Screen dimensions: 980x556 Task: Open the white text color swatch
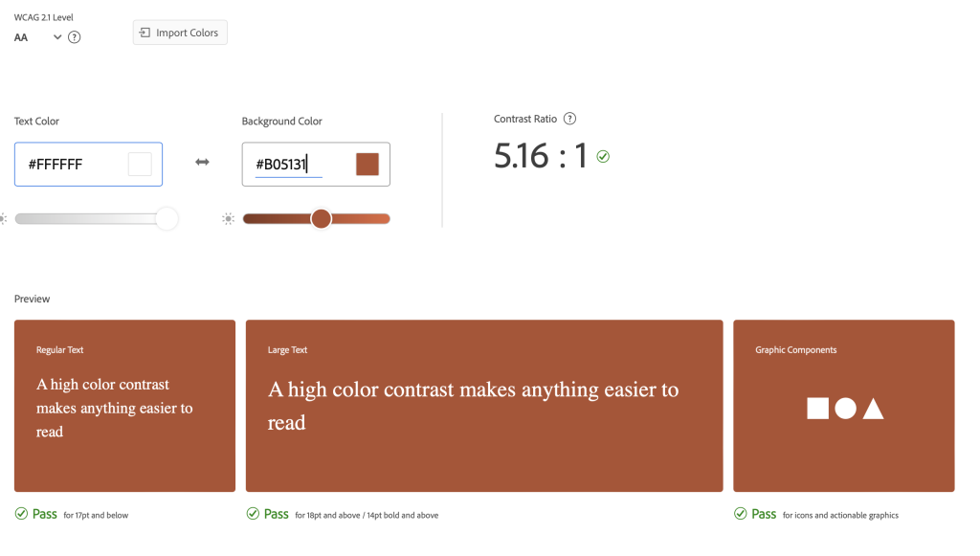pos(140,164)
